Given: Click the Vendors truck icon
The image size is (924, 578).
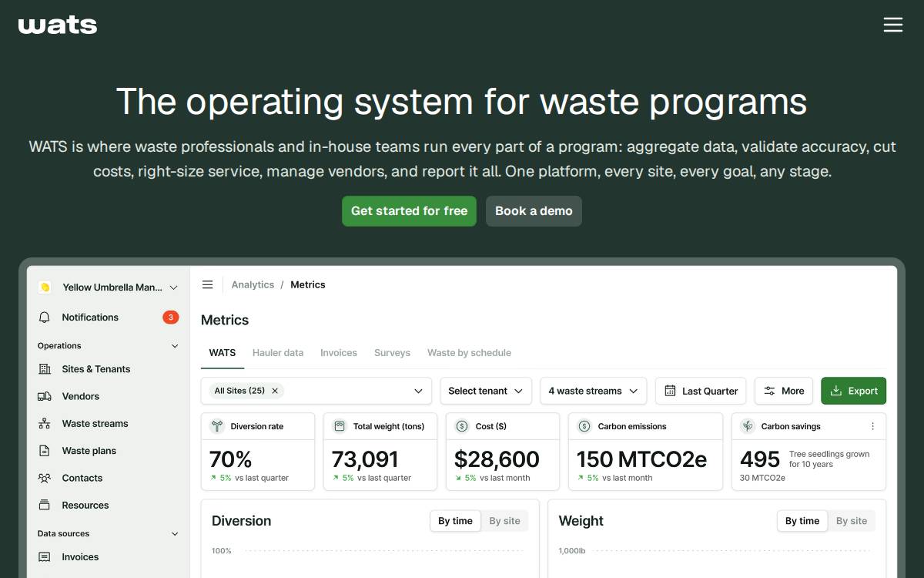Looking at the screenshot, I should pyautogui.click(x=45, y=396).
